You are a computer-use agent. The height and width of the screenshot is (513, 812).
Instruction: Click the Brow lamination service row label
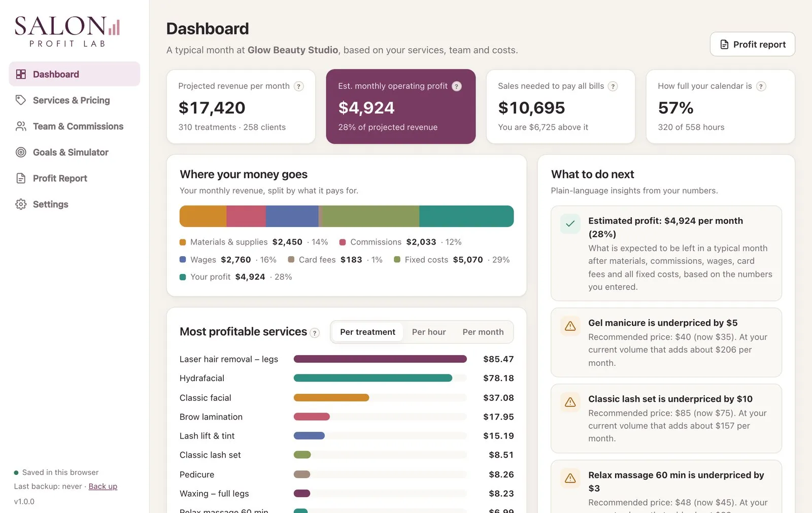point(211,417)
